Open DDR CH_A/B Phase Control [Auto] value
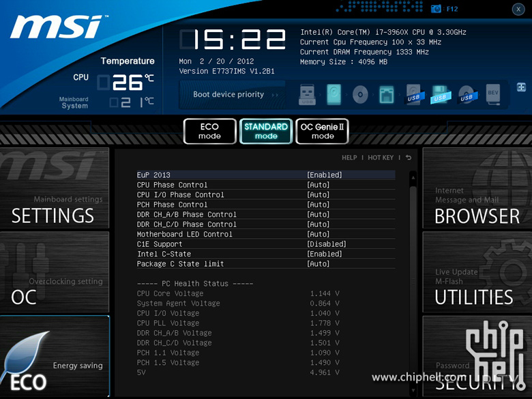 pos(319,214)
